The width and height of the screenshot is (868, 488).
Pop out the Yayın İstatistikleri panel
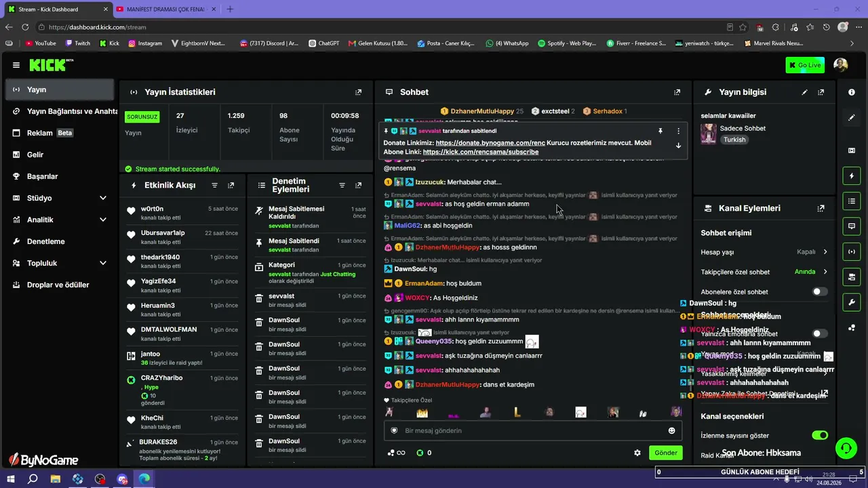pyautogui.click(x=359, y=92)
